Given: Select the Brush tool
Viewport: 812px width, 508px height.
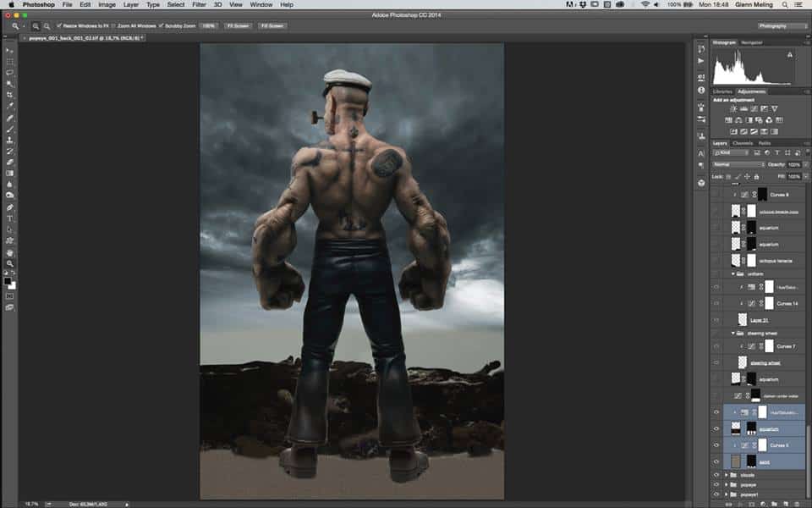Looking at the screenshot, I should (10, 129).
